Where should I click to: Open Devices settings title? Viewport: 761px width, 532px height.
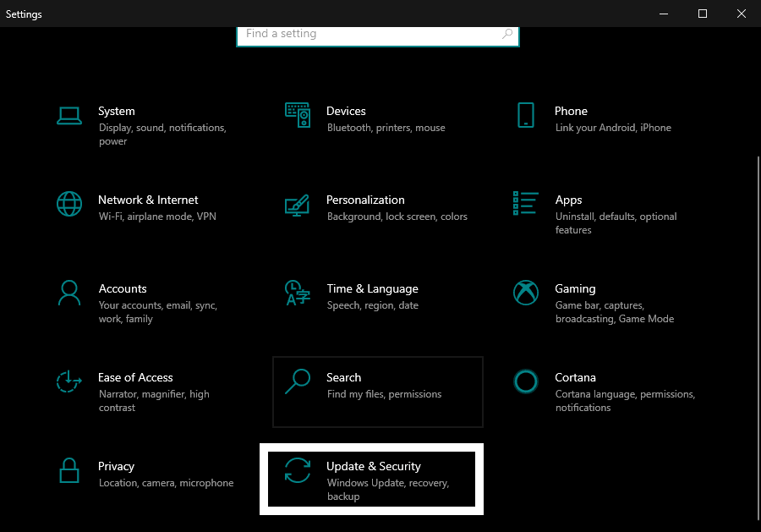tap(346, 111)
